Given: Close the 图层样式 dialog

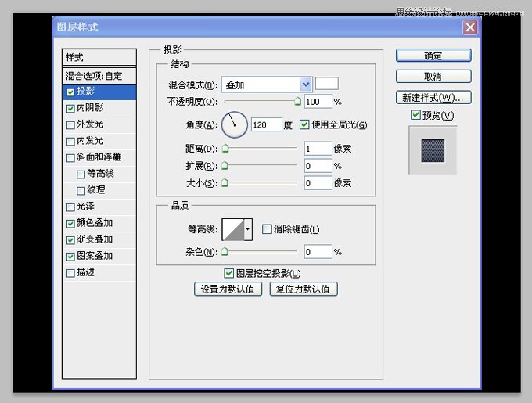Looking at the screenshot, I should click(x=470, y=27).
